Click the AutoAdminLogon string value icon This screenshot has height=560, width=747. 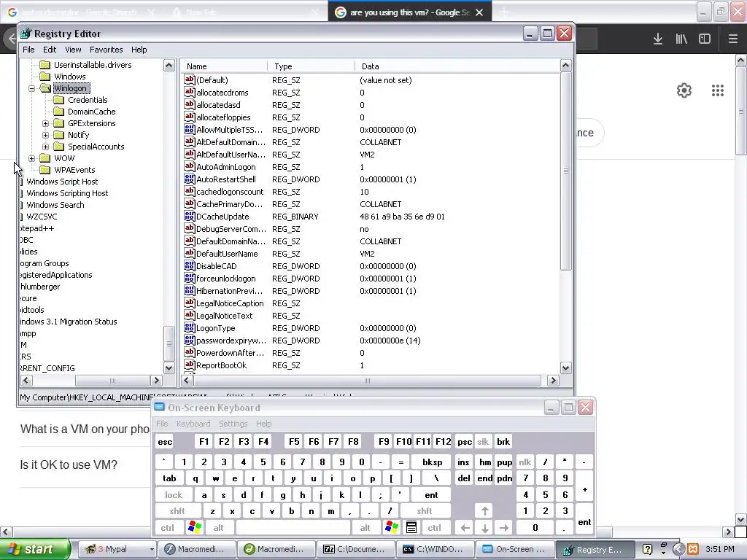(190, 166)
